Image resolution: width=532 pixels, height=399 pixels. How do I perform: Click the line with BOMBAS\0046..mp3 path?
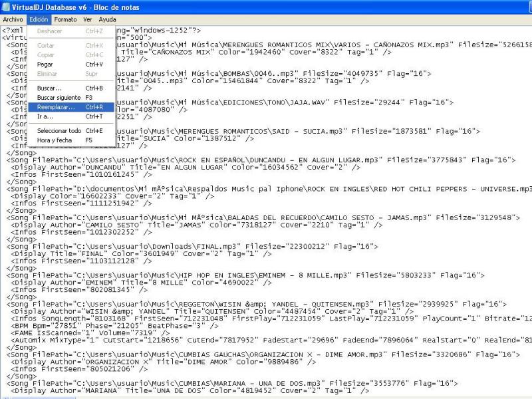point(273,74)
